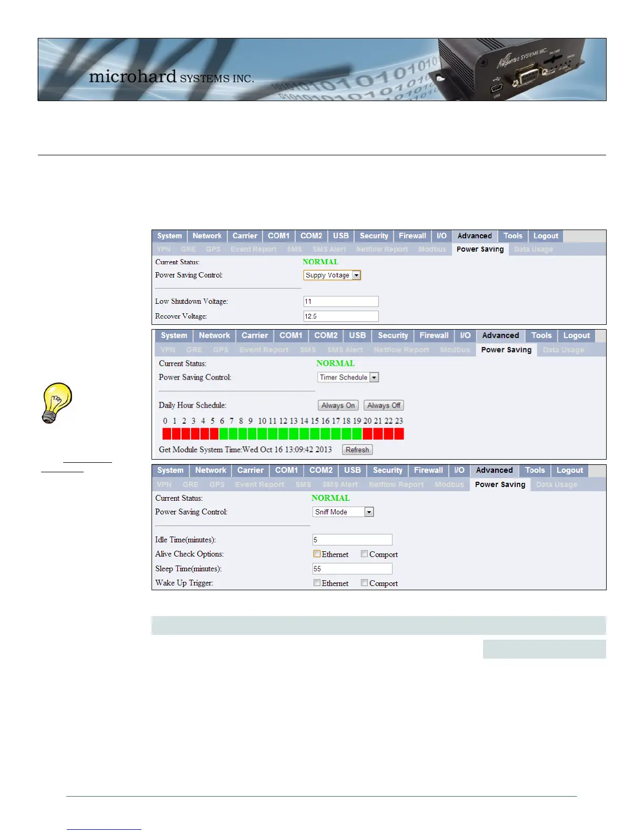Tick the Alive Check Options Comport checkbox
The height and width of the screenshot is (834, 644).
coord(364,554)
